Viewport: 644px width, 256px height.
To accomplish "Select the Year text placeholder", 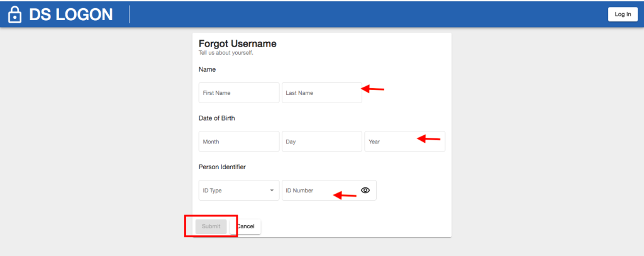I will point(374,142).
